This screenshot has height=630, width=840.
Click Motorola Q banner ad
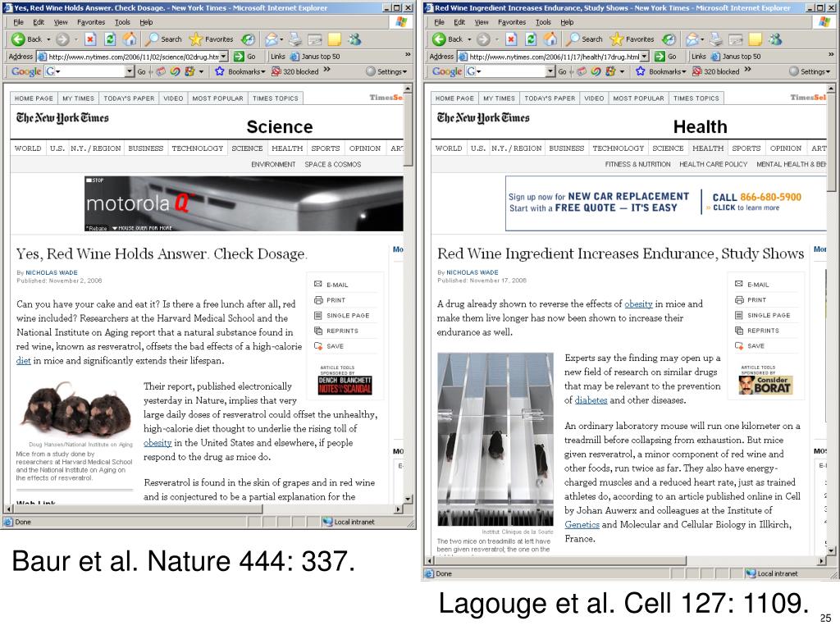(244, 203)
